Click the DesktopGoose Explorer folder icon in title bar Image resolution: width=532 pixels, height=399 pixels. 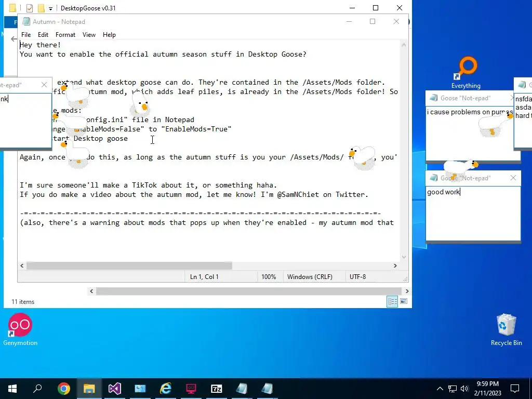click(x=12, y=8)
